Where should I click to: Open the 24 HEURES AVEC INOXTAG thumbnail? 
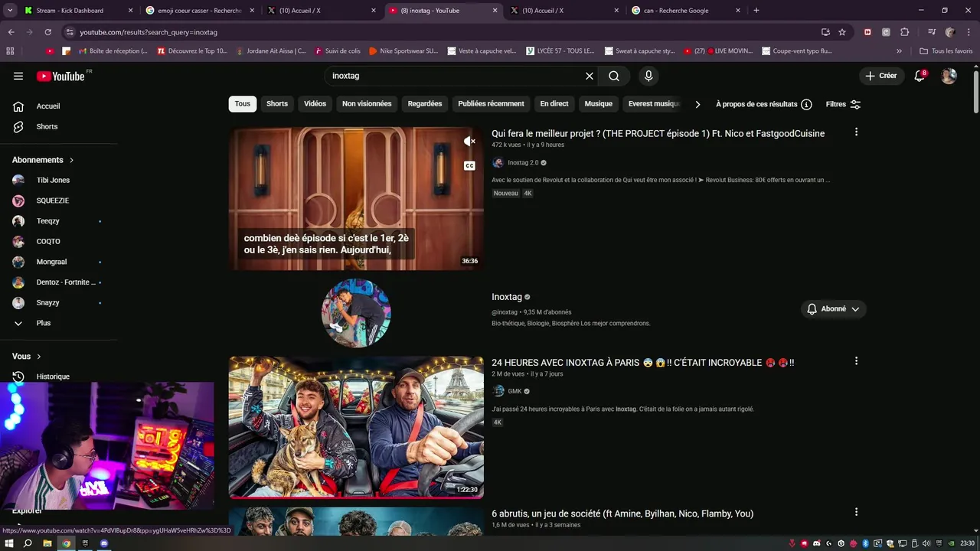click(x=356, y=428)
